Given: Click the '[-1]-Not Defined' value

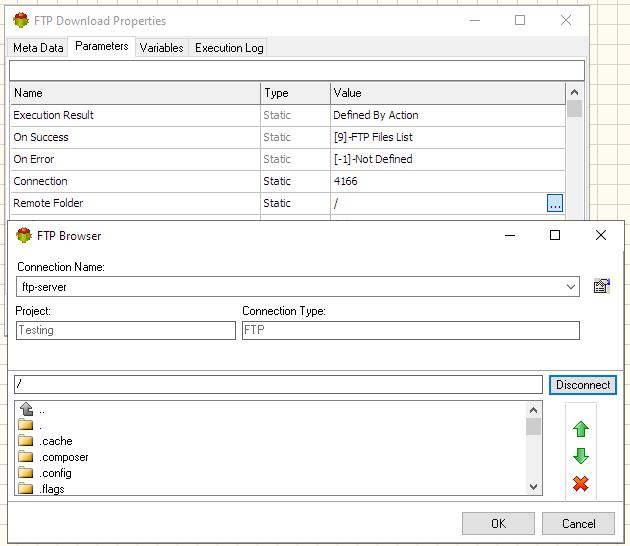Looking at the screenshot, I should (373, 159).
